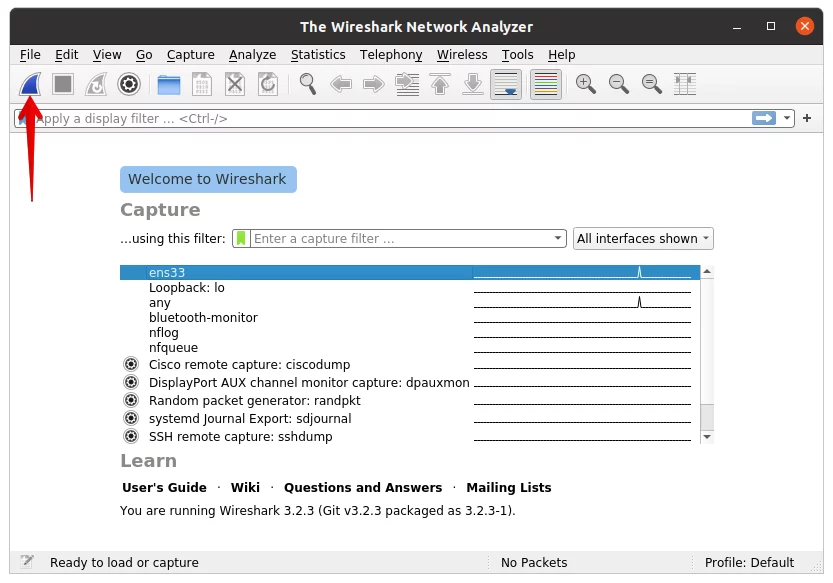Click the Welcome to Wireshark banner
Screen dimensions: 833x583
(x=208, y=179)
